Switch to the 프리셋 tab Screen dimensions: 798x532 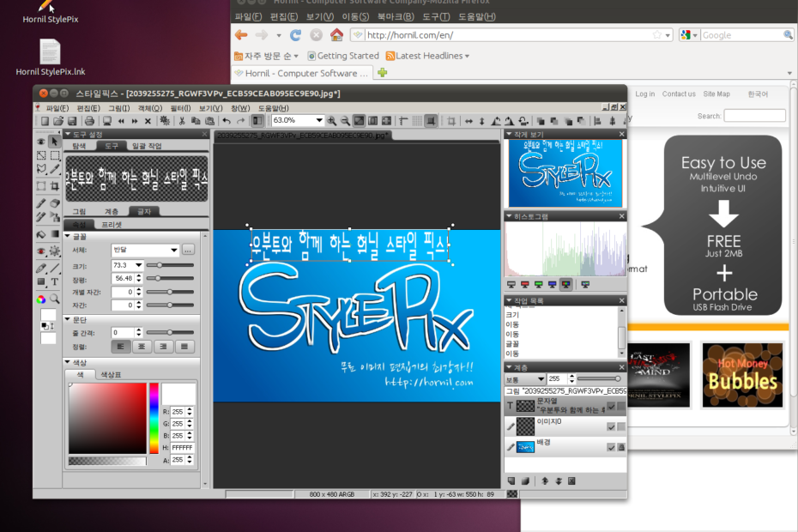click(x=112, y=225)
